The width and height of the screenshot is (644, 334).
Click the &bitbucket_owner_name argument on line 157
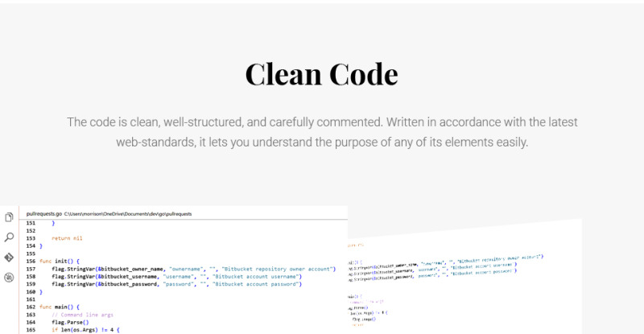[x=130, y=269]
